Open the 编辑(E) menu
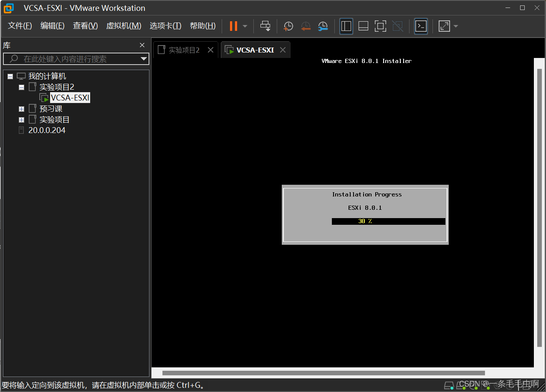The width and height of the screenshot is (546, 392). point(52,26)
